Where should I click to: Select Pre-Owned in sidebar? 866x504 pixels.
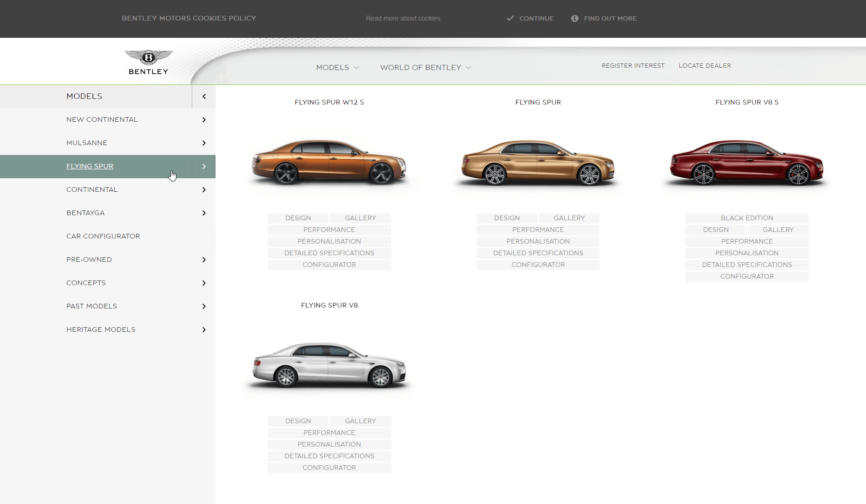pyautogui.click(x=89, y=259)
